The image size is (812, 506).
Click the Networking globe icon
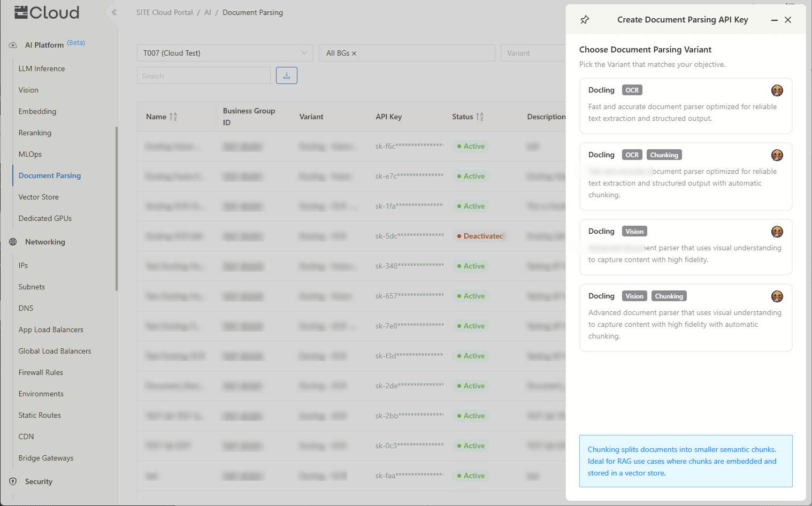(x=13, y=242)
